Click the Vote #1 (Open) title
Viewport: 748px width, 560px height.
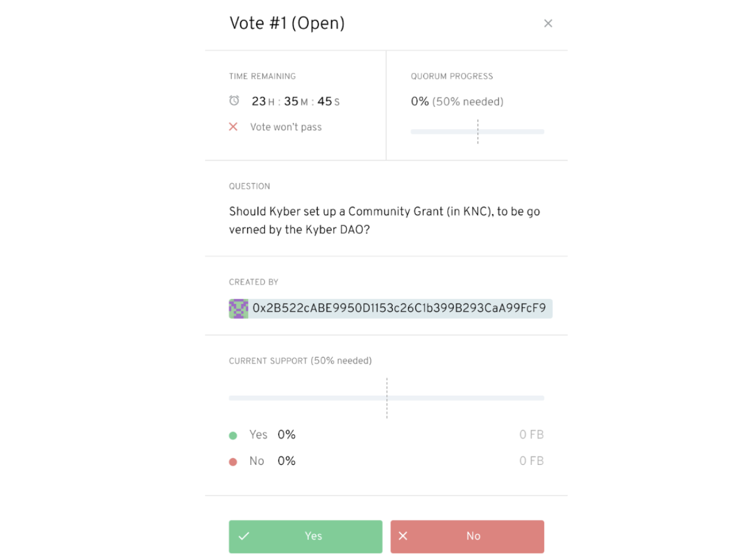click(x=287, y=23)
